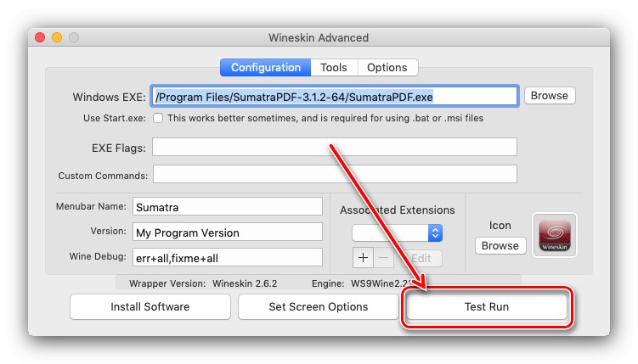Enable the Use Start.exe checkbox

(158, 118)
